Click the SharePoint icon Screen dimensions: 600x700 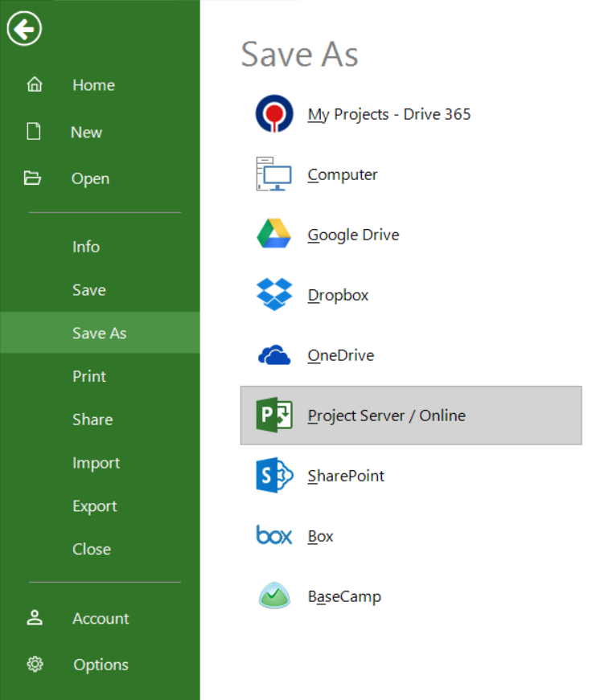273,475
